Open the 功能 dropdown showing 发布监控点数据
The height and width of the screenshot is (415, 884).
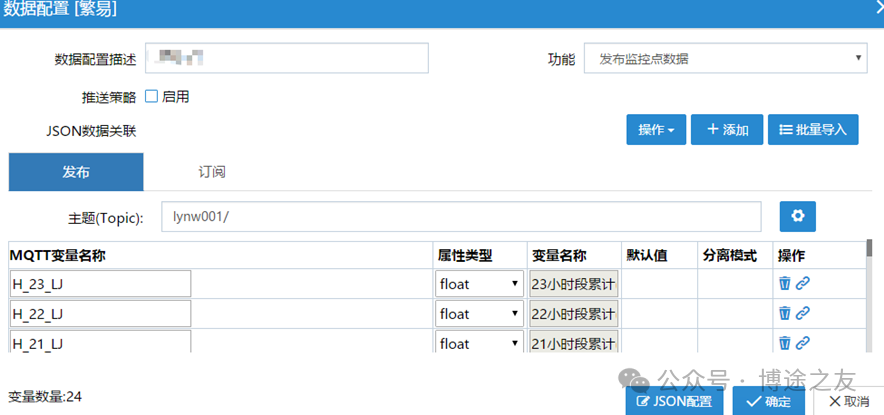coord(725,58)
